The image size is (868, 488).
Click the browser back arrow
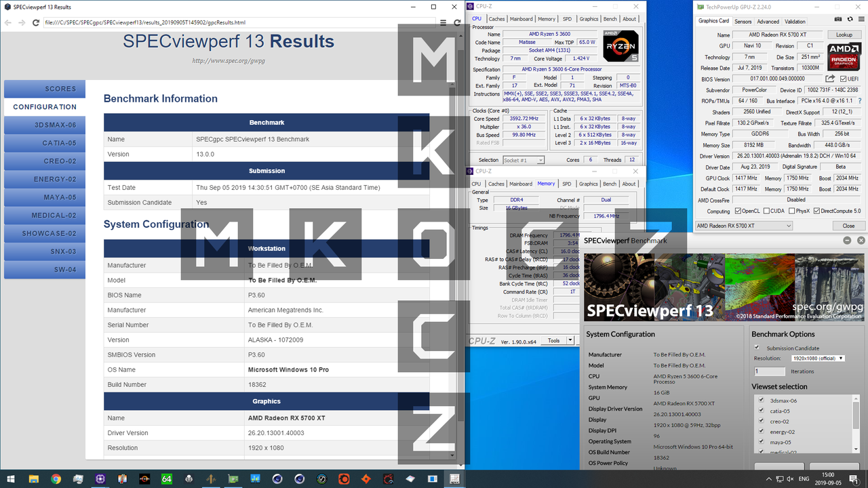(9, 22)
